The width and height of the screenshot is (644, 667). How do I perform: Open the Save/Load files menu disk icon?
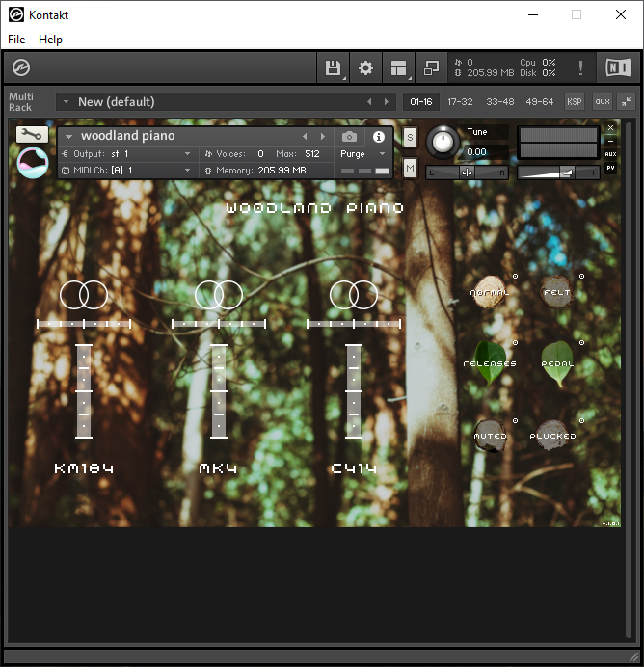pyautogui.click(x=333, y=68)
